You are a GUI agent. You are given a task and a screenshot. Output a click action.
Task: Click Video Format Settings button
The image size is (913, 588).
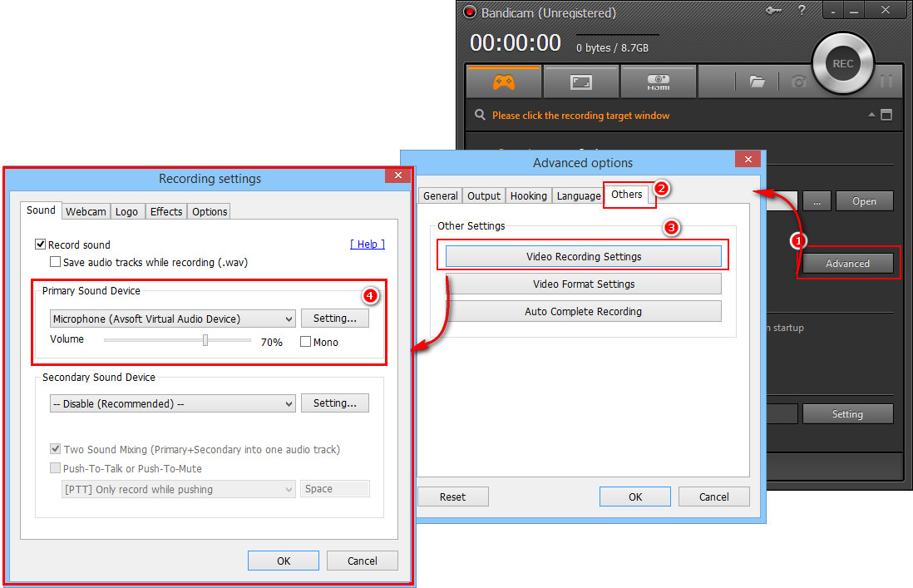pos(584,284)
